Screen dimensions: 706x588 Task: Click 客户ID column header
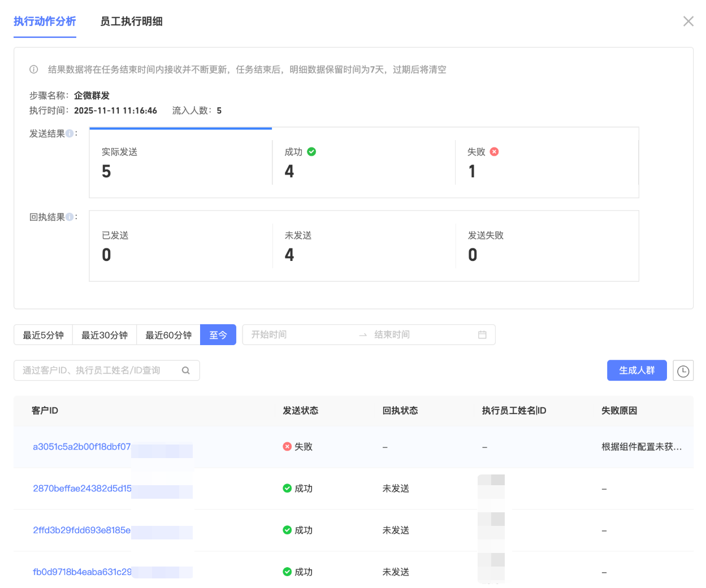click(x=45, y=411)
